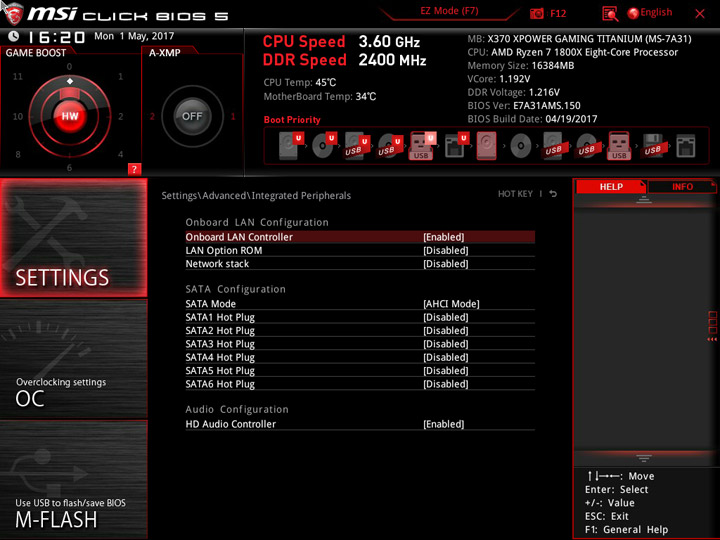The width and height of the screenshot is (720, 540).
Task: Close the BIOS with the red X
Action: pos(700,14)
